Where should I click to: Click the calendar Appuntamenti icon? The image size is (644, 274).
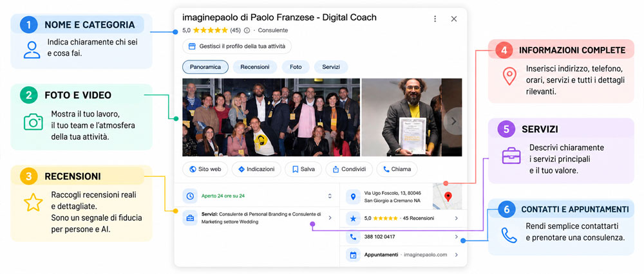[353, 255]
